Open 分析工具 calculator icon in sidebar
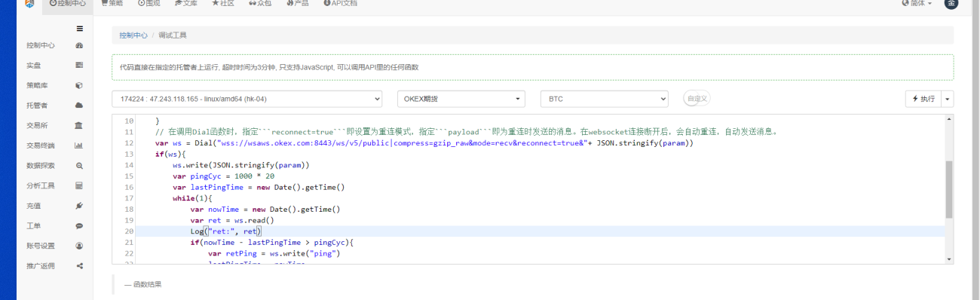This screenshot has width=980, height=300. click(x=79, y=185)
